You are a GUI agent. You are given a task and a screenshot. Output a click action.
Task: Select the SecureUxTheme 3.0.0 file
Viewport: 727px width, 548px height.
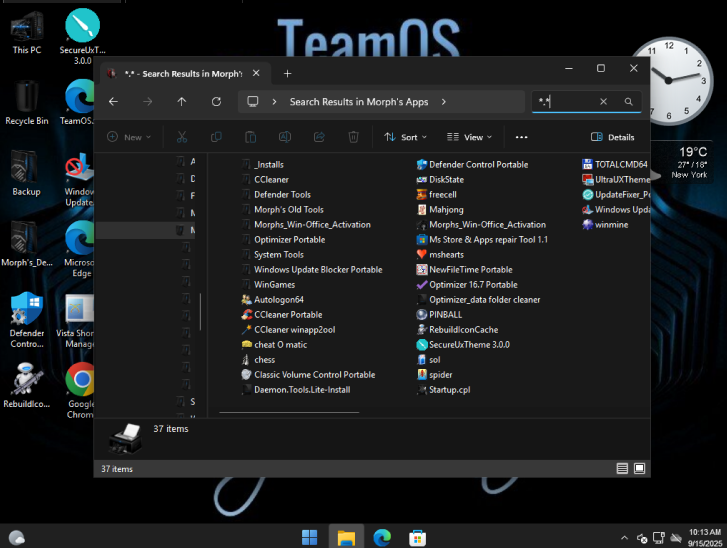pyautogui.click(x=463, y=344)
